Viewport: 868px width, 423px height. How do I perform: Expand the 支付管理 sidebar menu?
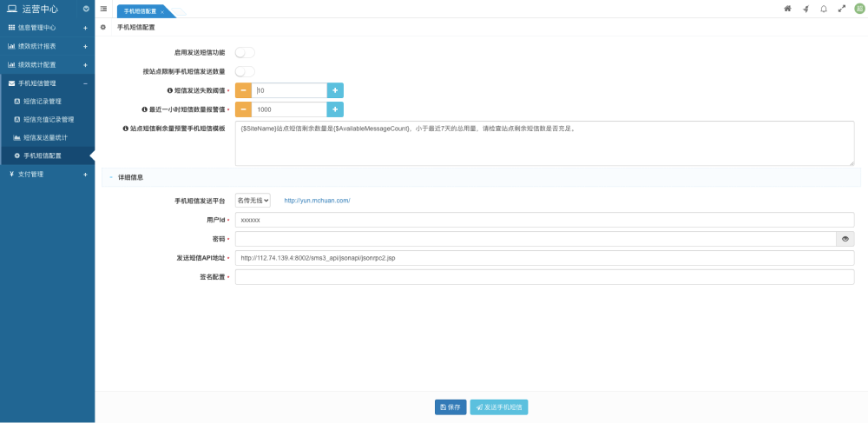point(47,175)
